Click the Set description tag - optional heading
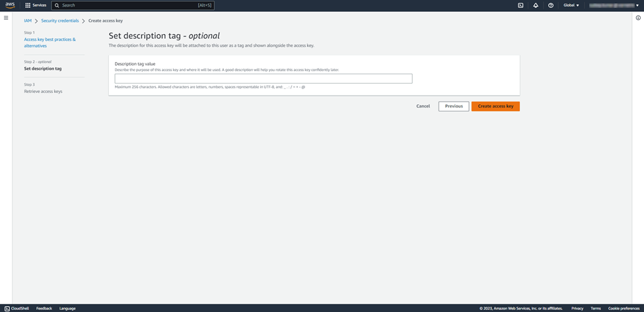 [x=164, y=36]
